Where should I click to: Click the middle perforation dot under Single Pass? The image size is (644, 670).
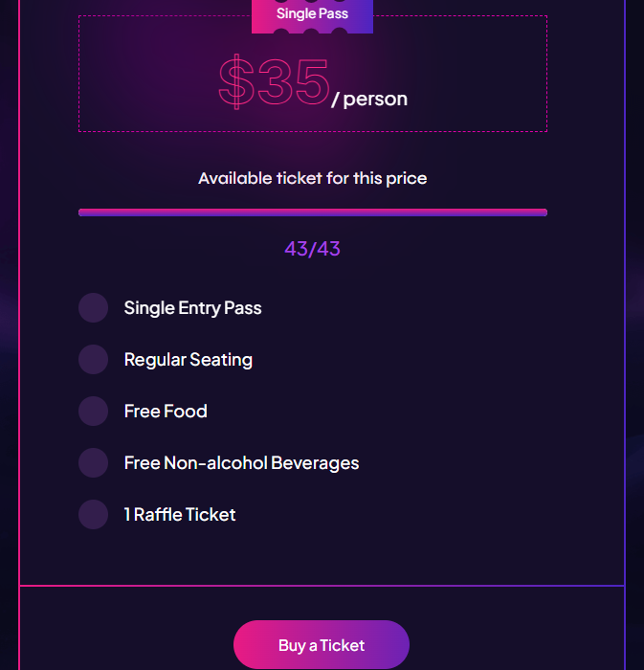311,35
